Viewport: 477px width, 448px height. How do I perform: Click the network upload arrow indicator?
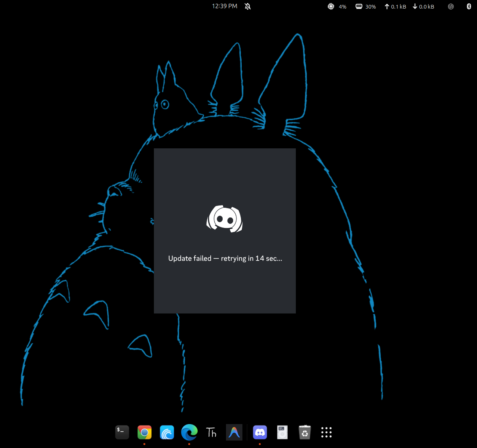(x=387, y=6)
